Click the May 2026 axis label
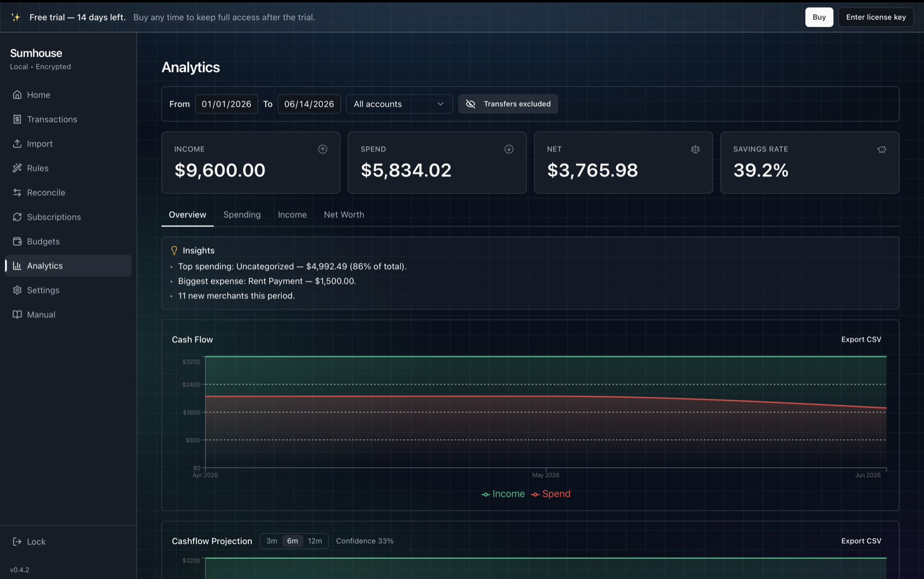Image resolution: width=924 pixels, height=579 pixels. pyautogui.click(x=546, y=475)
